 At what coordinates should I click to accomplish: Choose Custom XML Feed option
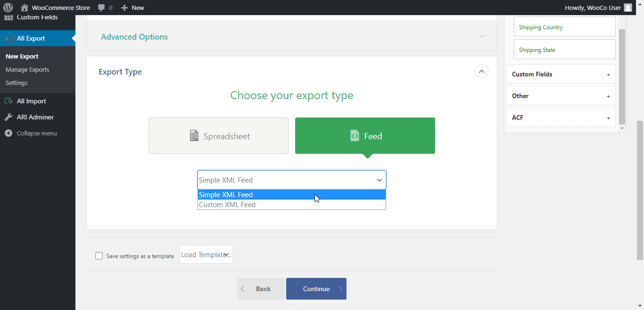coord(292,205)
